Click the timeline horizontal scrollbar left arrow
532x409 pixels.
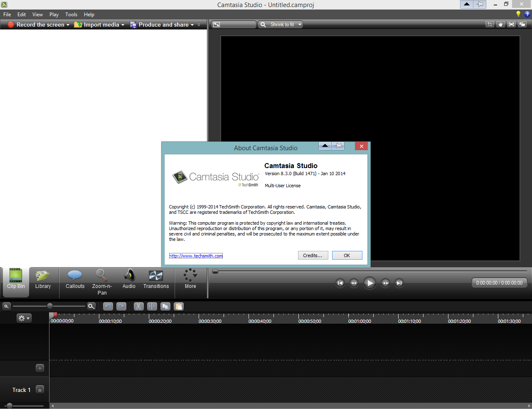pos(52,406)
